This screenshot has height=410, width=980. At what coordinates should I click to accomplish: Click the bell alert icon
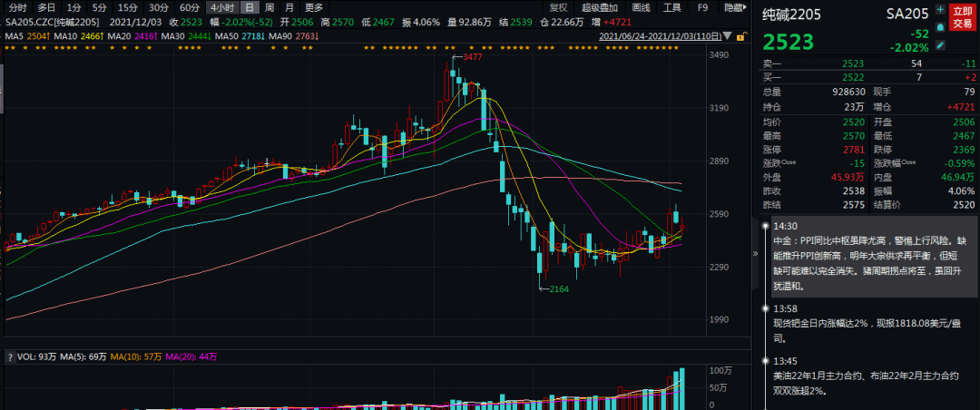click(x=941, y=27)
